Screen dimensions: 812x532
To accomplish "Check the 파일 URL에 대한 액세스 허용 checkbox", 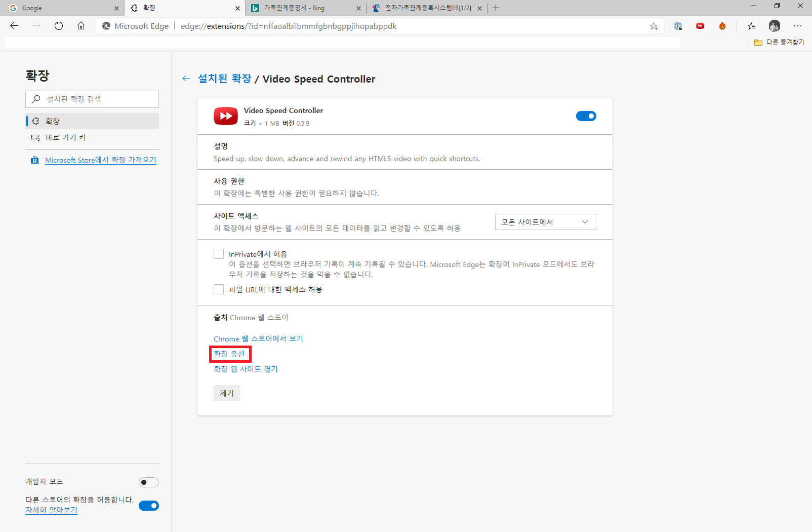I will click(219, 289).
